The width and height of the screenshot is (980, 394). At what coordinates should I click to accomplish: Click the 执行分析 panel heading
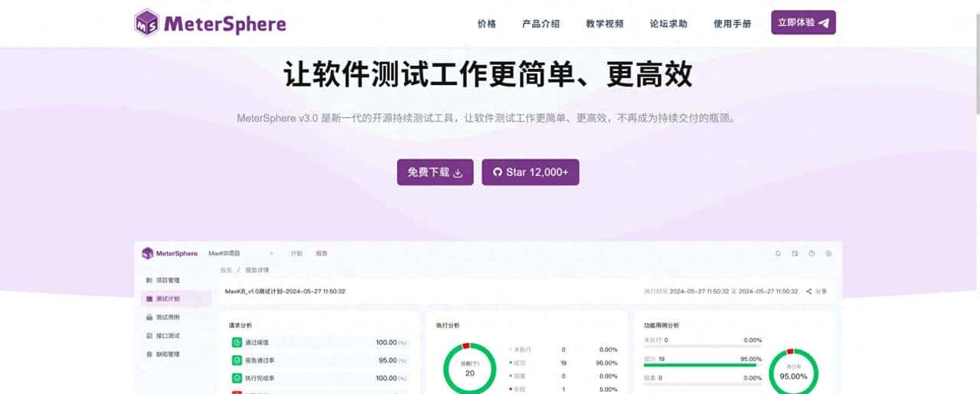pyautogui.click(x=447, y=325)
